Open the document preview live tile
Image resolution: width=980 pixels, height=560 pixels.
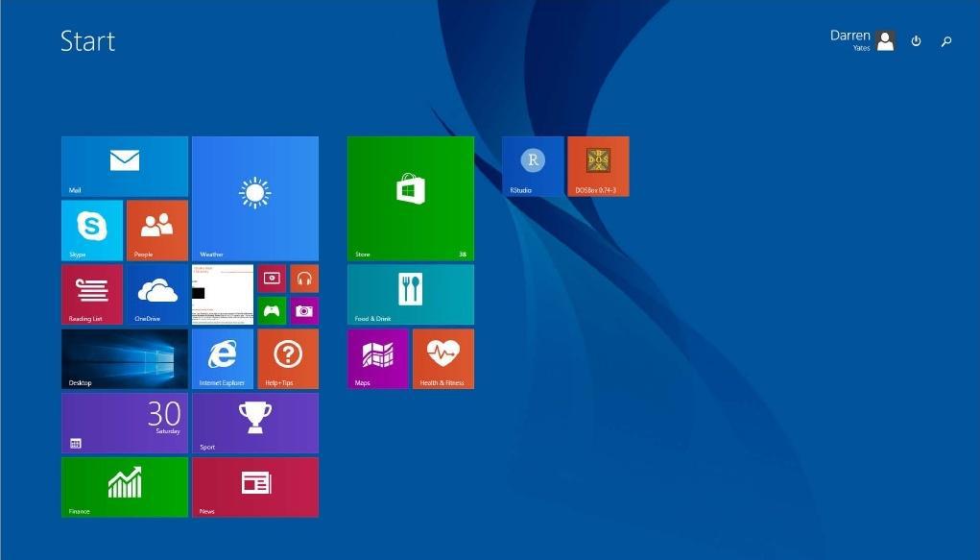click(x=223, y=295)
